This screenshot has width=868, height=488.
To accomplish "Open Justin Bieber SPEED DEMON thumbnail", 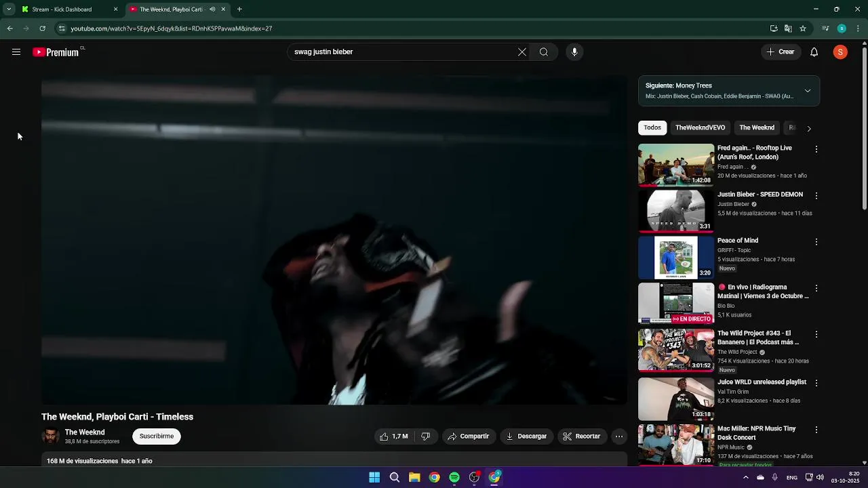I will [x=676, y=211].
